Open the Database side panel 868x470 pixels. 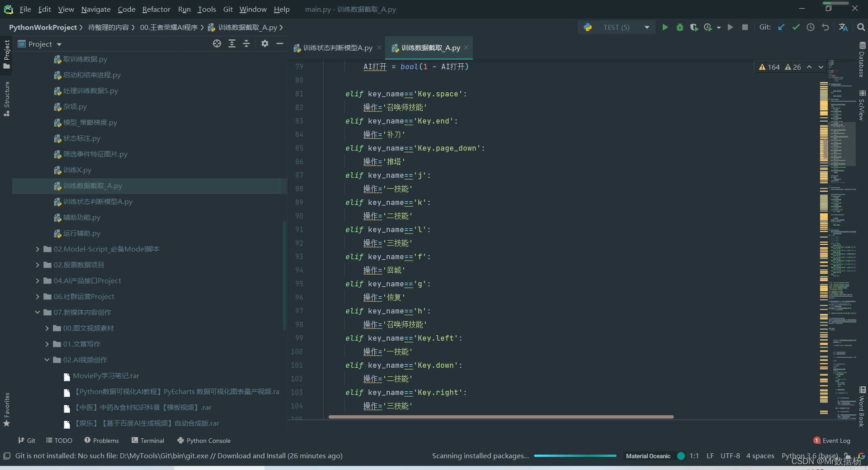pos(862,60)
